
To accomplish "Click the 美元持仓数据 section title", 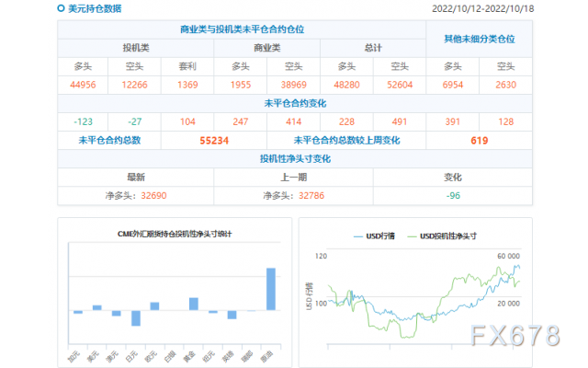I will pos(95,8).
